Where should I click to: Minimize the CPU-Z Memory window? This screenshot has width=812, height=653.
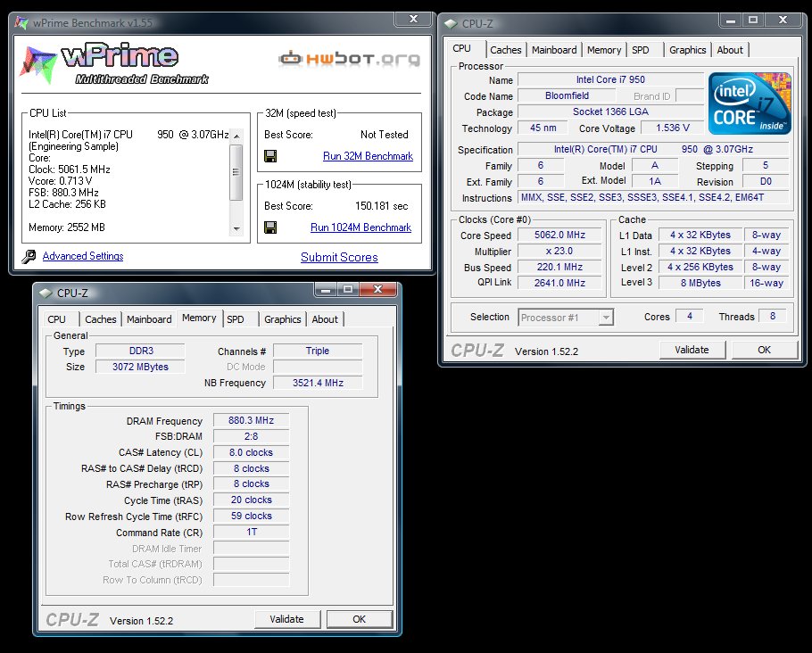326,289
